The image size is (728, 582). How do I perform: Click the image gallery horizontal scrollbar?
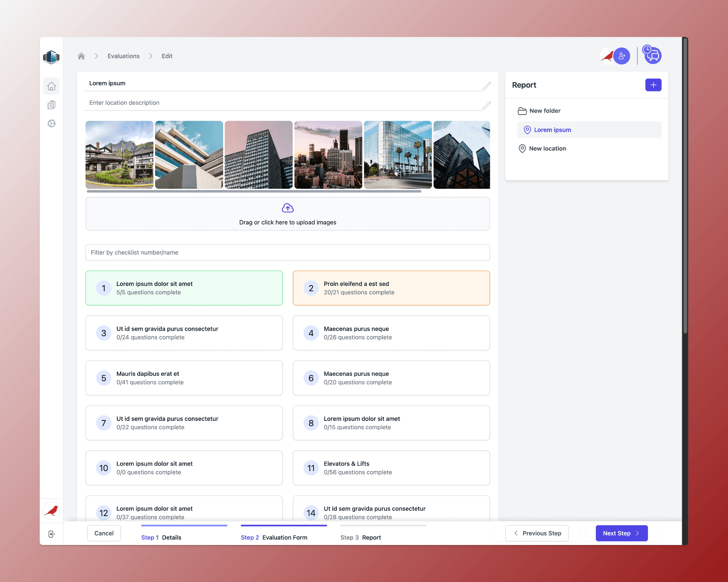pyautogui.click(x=254, y=191)
